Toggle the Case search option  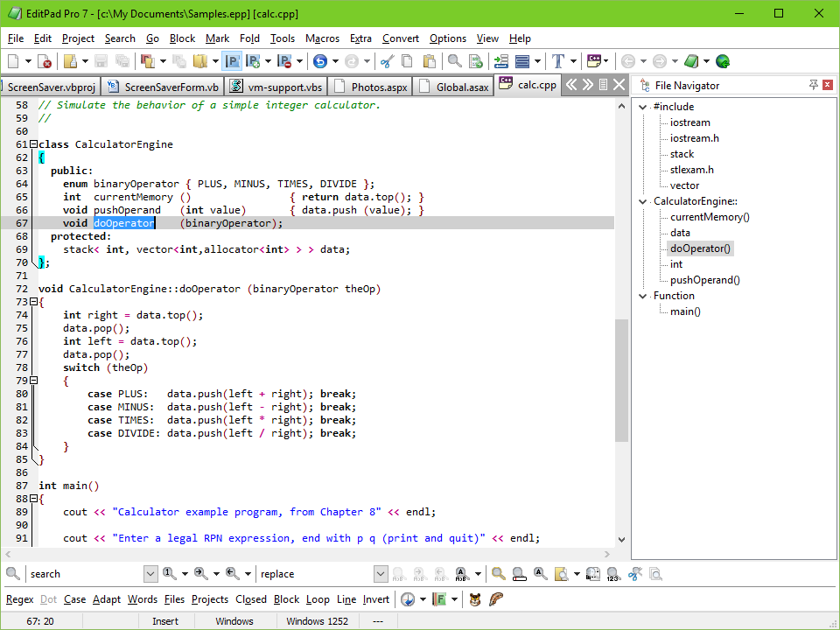click(x=74, y=598)
